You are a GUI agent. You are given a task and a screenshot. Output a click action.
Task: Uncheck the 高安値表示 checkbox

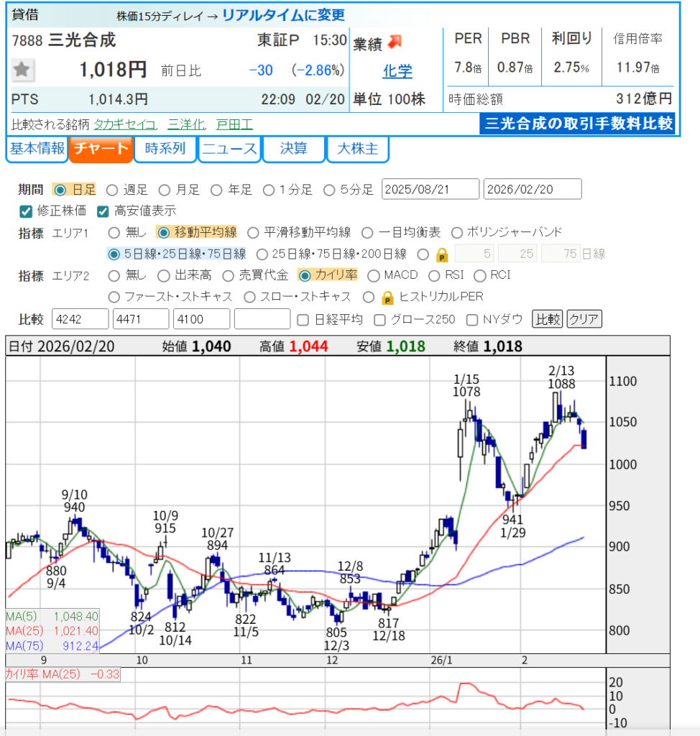pyautogui.click(x=102, y=211)
